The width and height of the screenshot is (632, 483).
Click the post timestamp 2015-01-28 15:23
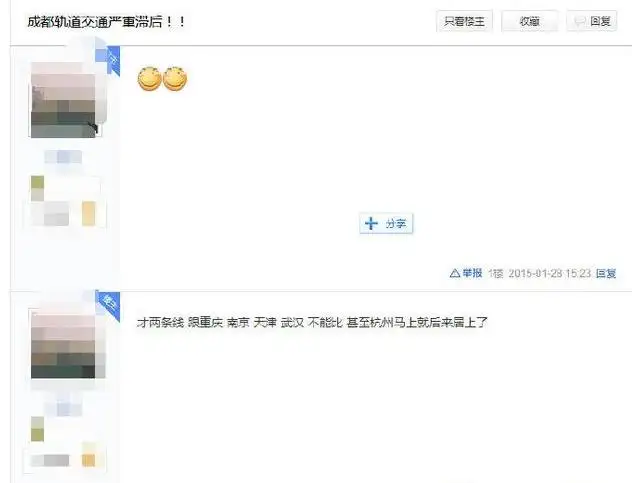549,273
